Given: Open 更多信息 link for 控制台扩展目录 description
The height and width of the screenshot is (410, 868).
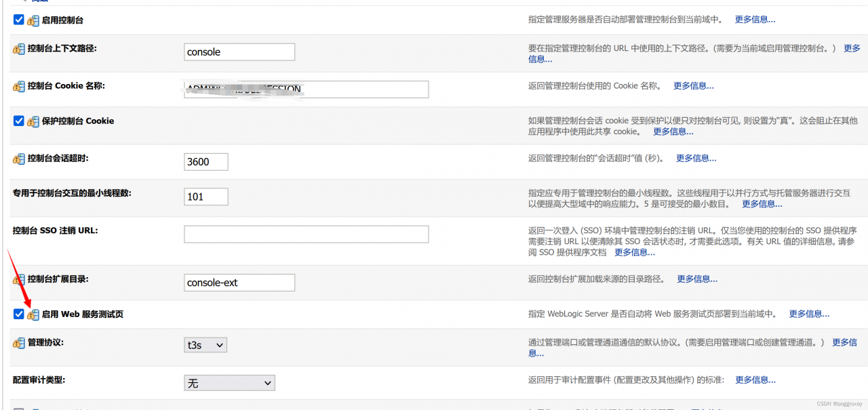Looking at the screenshot, I should [697, 279].
